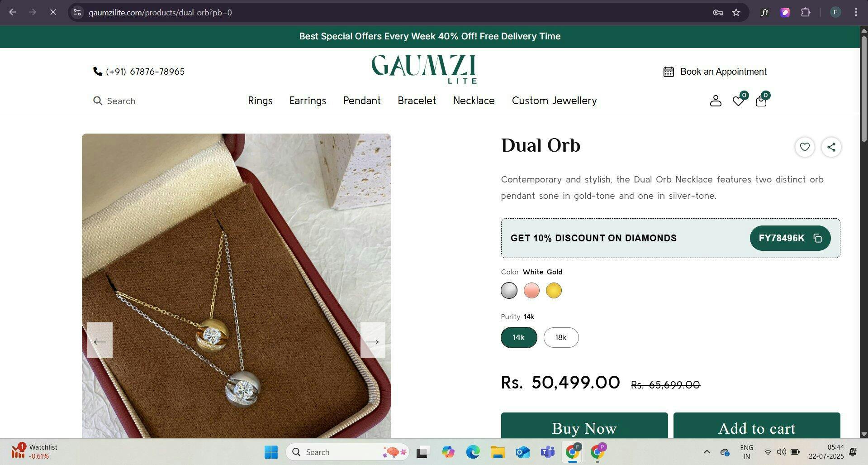
Task: Open the wishlist heart in header
Action: pyautogui.click(x=739, y=100)
